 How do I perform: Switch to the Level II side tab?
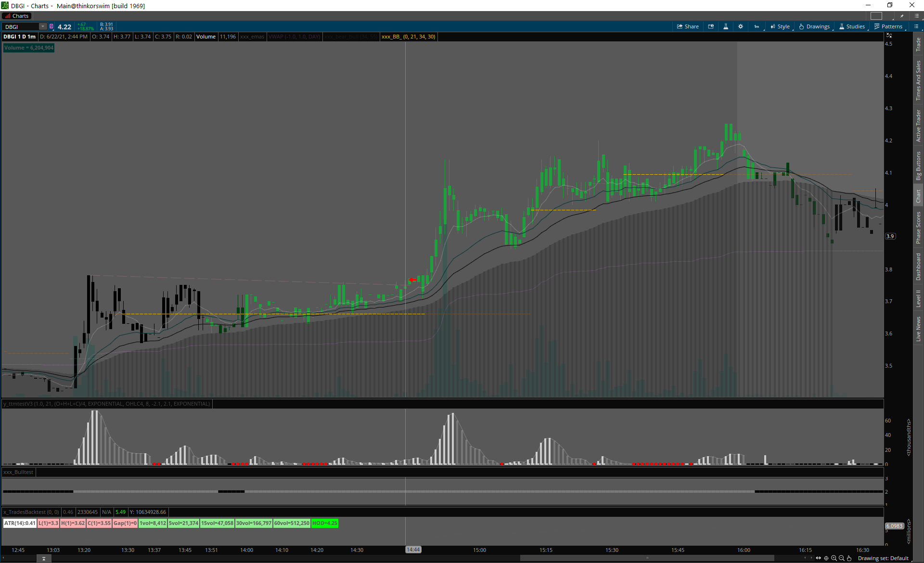pos(918,298)
